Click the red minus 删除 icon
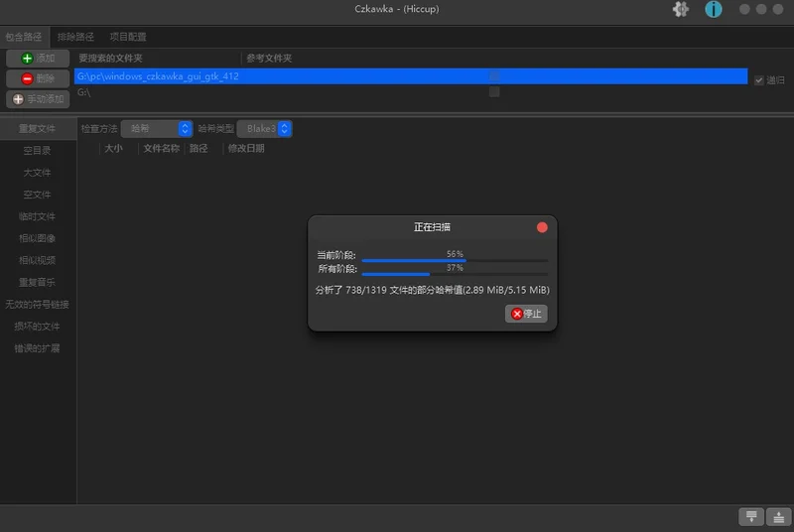 point(27,78)
